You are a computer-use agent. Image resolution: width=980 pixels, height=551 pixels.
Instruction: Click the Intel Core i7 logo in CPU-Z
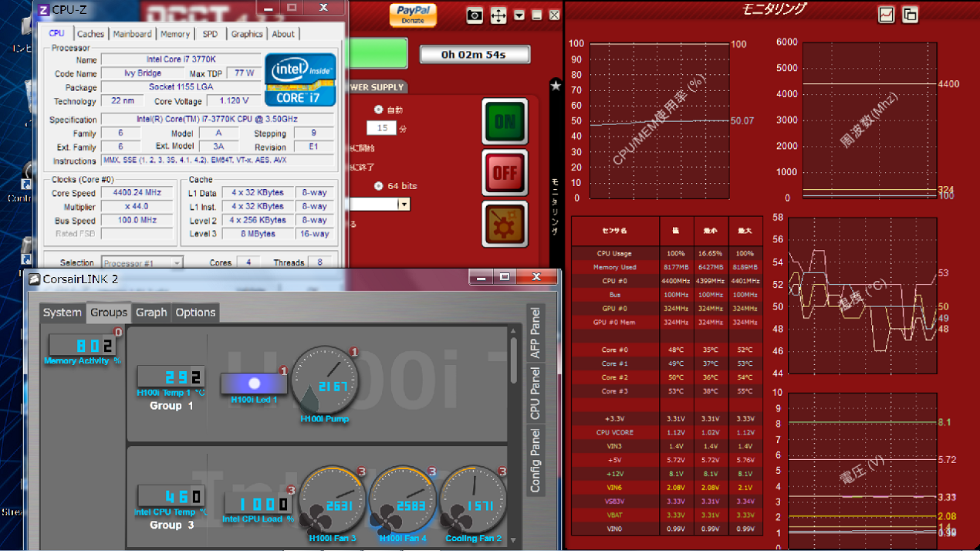pos(300,80)
